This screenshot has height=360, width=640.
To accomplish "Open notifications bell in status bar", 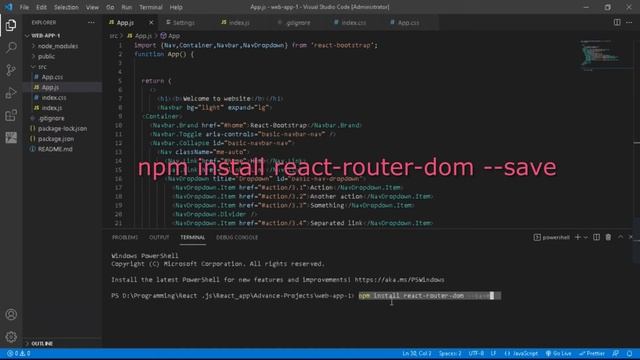I will pos(629,353).
